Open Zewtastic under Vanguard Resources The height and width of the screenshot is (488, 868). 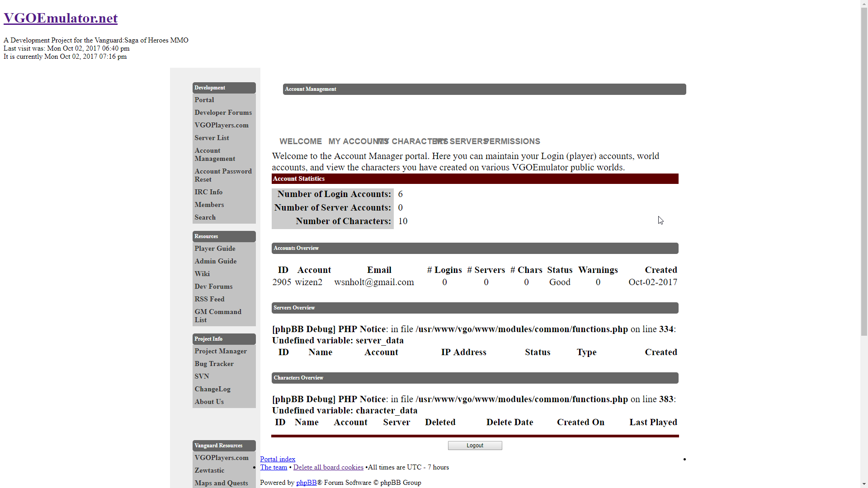[209, 470]
